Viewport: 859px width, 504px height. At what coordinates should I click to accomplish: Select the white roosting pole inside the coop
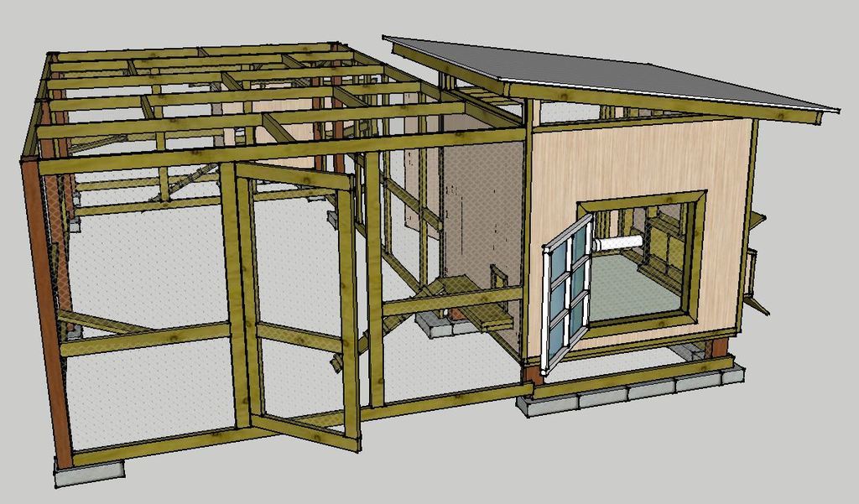pos(619,242)
